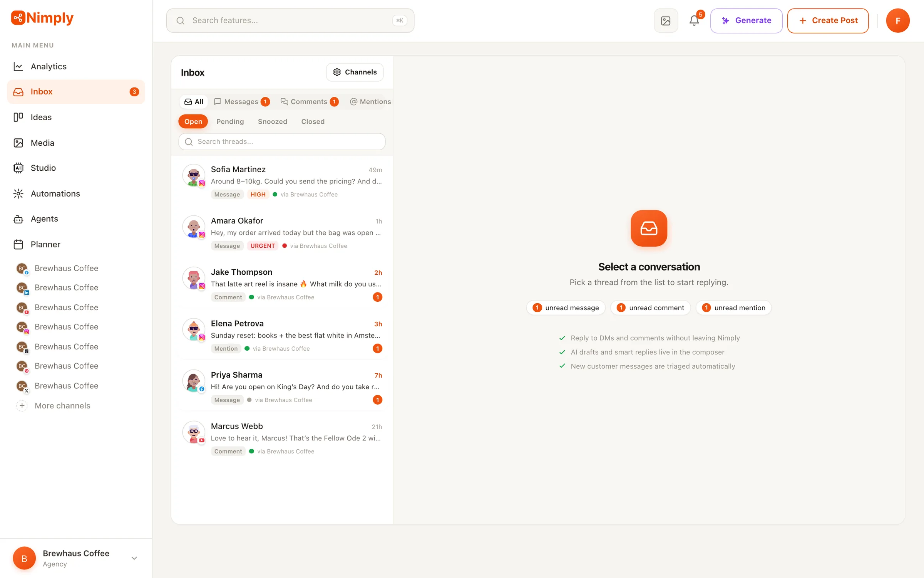Open the notifications bell

[x=694, y=20]
